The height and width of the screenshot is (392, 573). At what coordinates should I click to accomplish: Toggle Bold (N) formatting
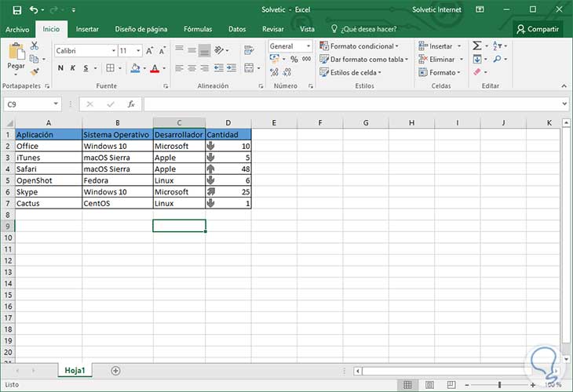(60, 68)
